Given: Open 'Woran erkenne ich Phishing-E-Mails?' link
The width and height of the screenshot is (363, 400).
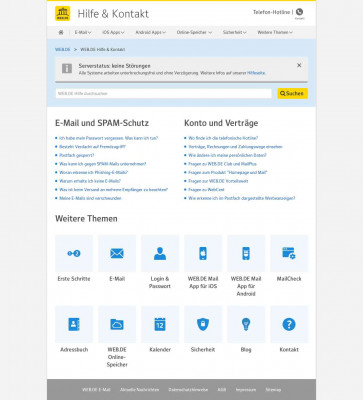Looking at the screenshot, I should pyautogui.click(x=93, y=173).
